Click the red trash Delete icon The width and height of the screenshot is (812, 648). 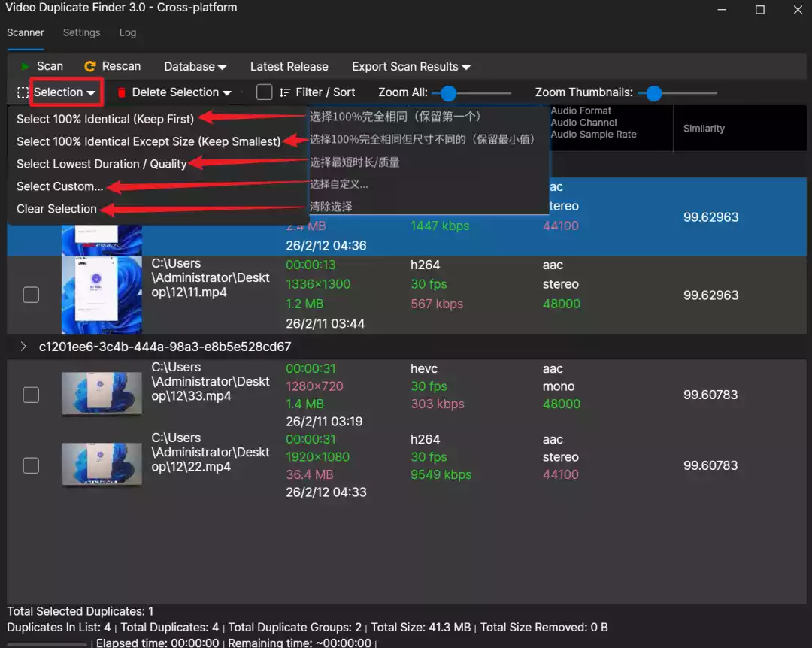pos(122,92)
